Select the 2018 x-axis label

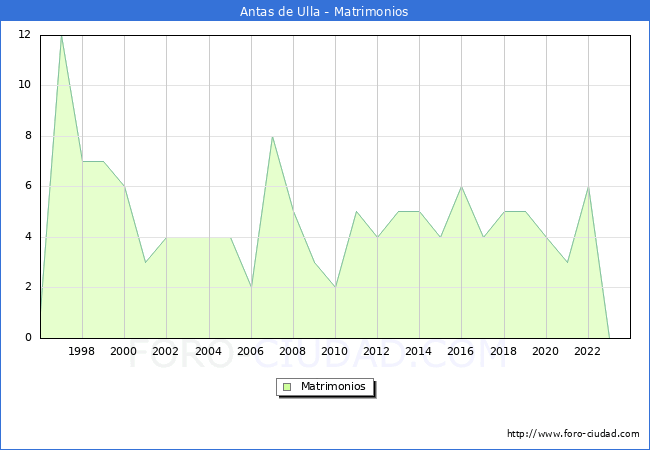click(503, 352)
